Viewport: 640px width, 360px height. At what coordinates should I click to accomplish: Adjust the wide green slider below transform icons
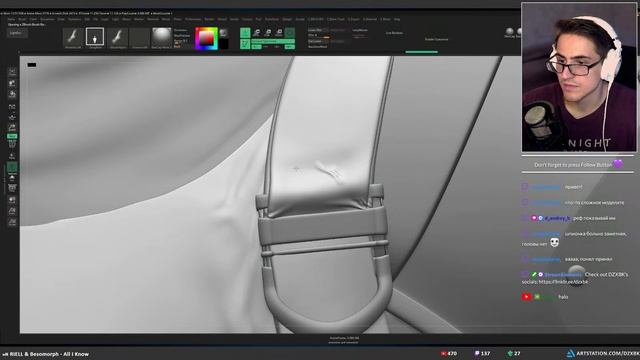[273, 41]
